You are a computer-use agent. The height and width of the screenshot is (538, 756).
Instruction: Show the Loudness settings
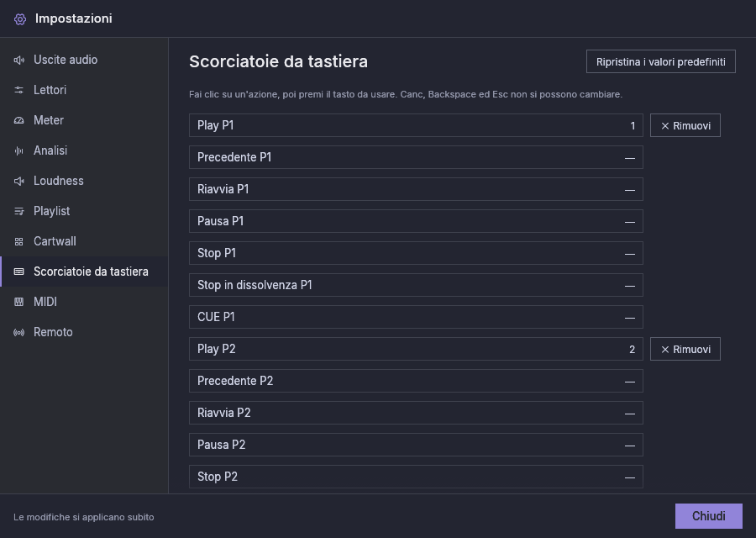(x=84, y=181)
